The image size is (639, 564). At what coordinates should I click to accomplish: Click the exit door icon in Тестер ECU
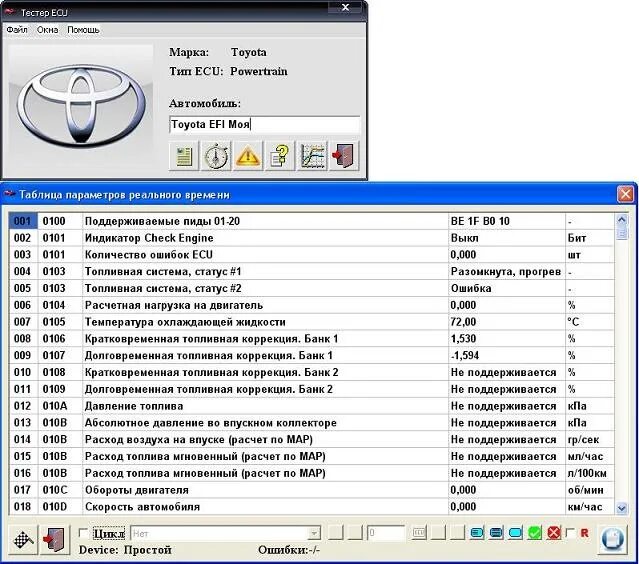click(x=344, y=156)
